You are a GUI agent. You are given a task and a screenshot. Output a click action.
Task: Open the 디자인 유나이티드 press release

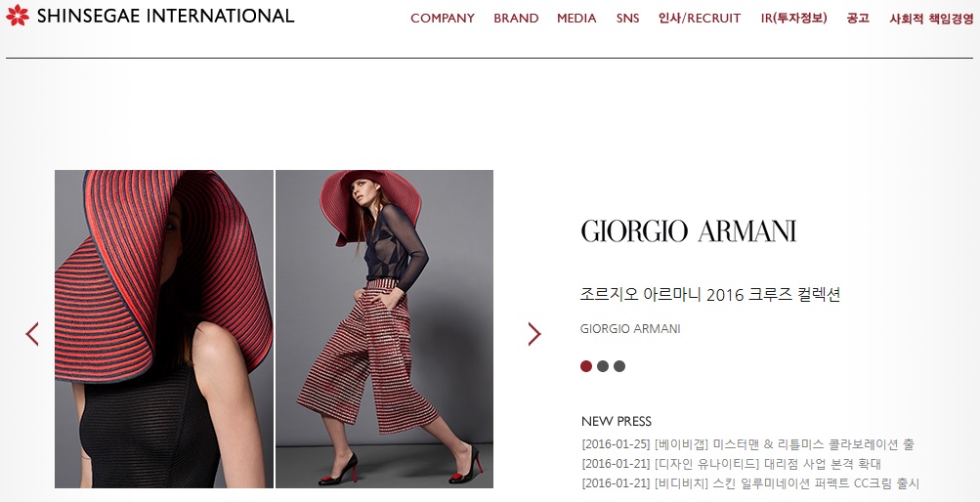(x=731, y=464)
